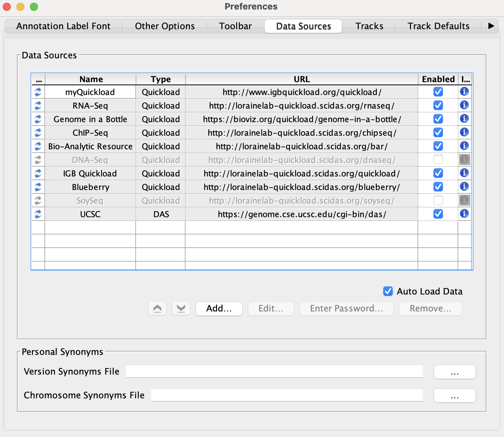
Task: Select the igbquickload.org URL cell
Action: click(x=302, y=92)
